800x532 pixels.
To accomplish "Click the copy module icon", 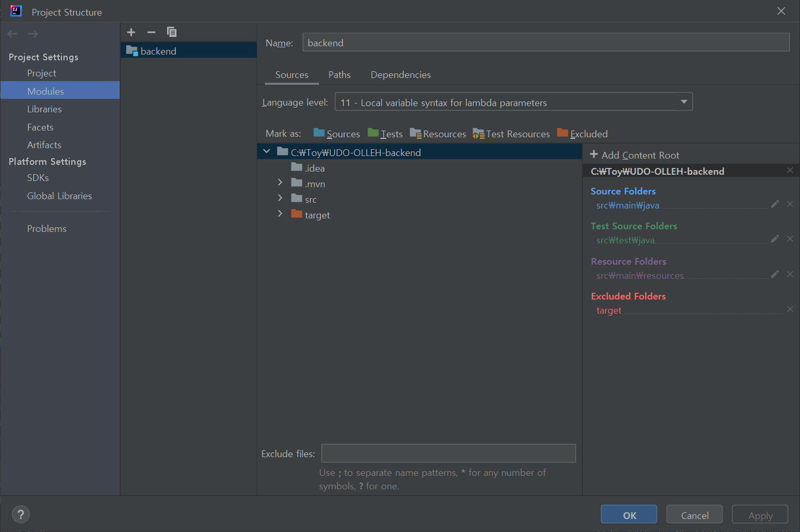I will pyautogui.click(x=171, y=32).
